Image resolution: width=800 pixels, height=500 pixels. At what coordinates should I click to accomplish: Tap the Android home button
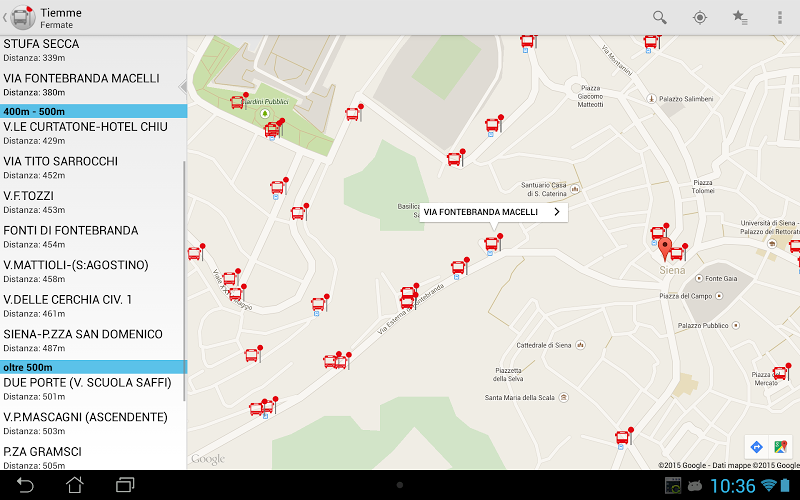coord(74,485)
